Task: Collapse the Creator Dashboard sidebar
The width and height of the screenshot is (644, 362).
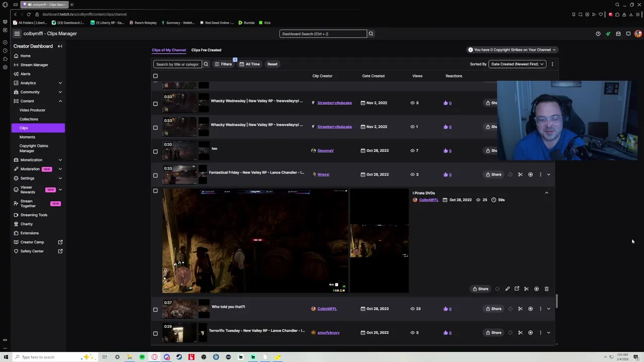Action: tap(60, 46)
